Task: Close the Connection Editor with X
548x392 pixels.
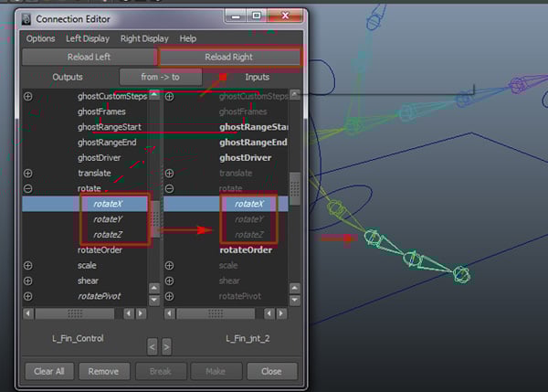Action: click(x=285, y=16)
